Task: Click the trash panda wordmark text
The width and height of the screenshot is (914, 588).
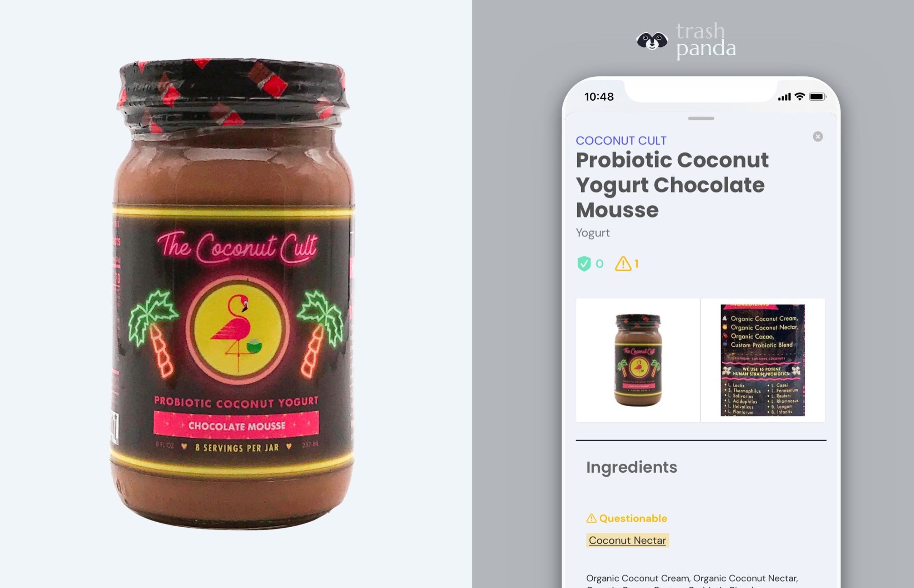Action: 705,40
